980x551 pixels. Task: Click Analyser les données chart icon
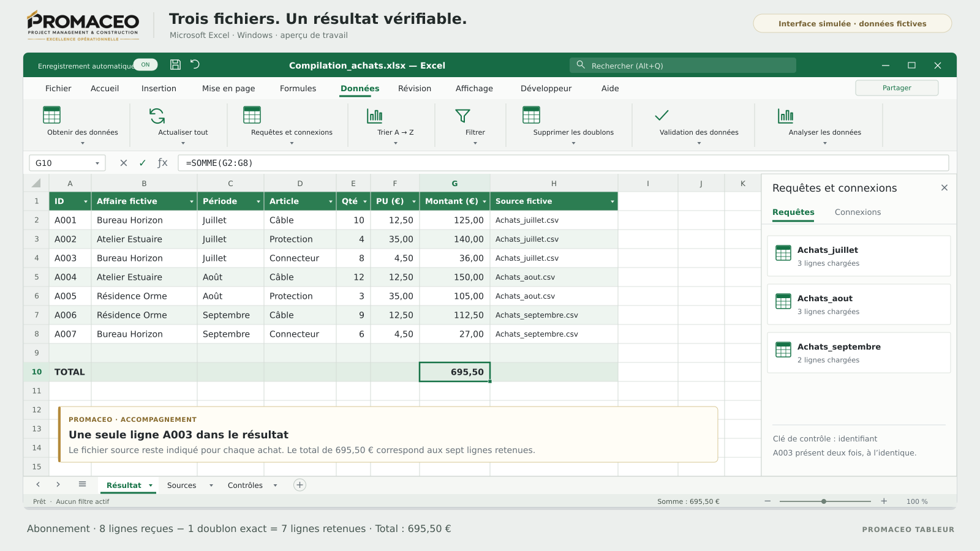click(x=786, y=115)
